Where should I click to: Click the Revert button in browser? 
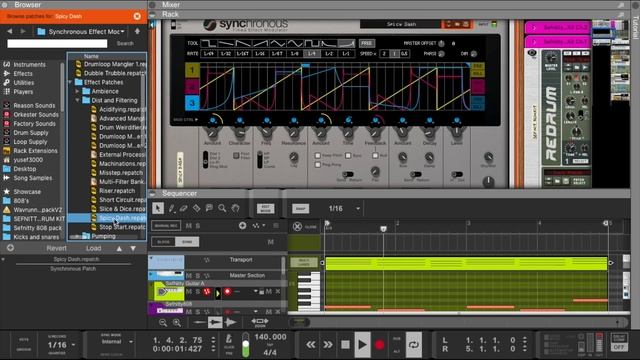click(56, 248)
